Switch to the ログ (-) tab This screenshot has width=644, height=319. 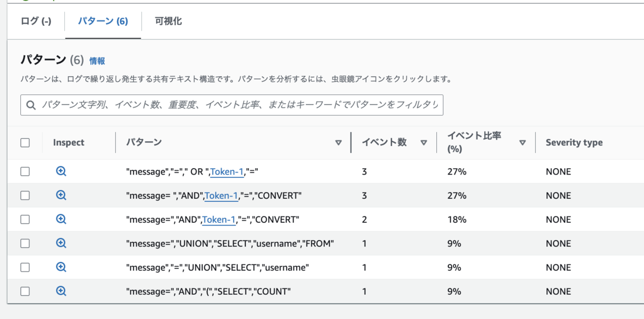click(36, 21)
